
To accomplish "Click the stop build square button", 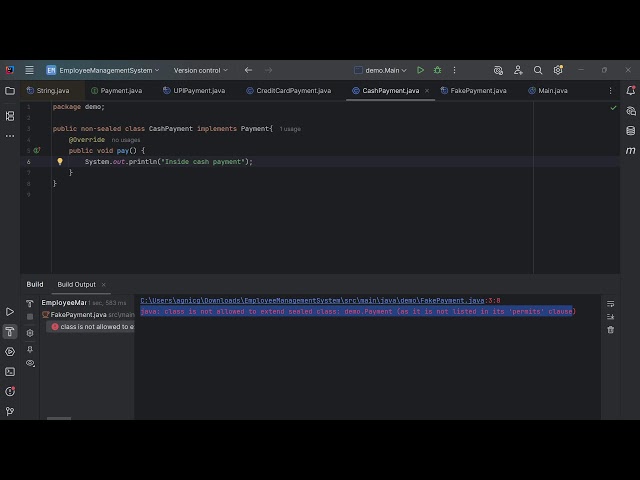I will (x=30, y=317).
